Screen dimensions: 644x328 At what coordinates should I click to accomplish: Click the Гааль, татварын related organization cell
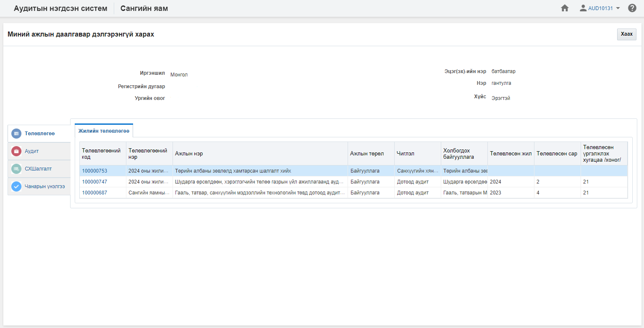464,193
